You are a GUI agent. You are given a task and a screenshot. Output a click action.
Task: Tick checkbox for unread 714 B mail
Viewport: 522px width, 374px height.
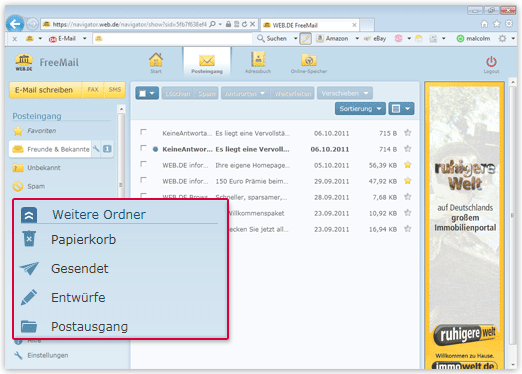(143, 148)
